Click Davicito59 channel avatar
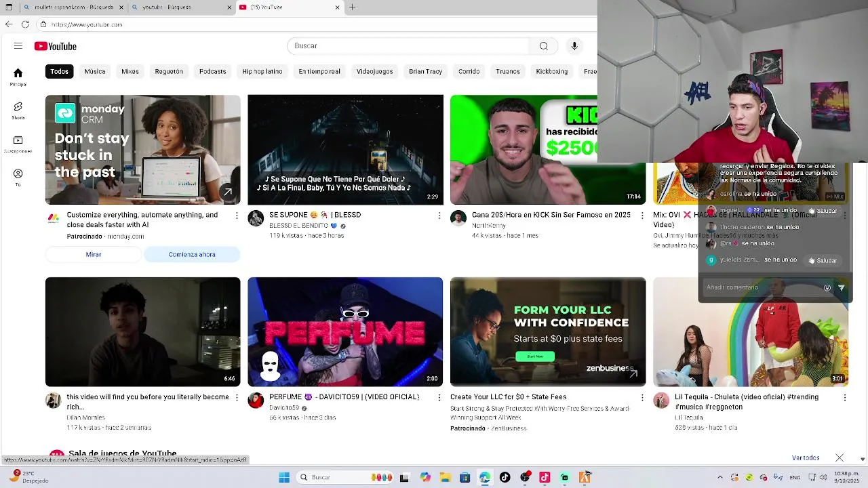 (256, 400)
